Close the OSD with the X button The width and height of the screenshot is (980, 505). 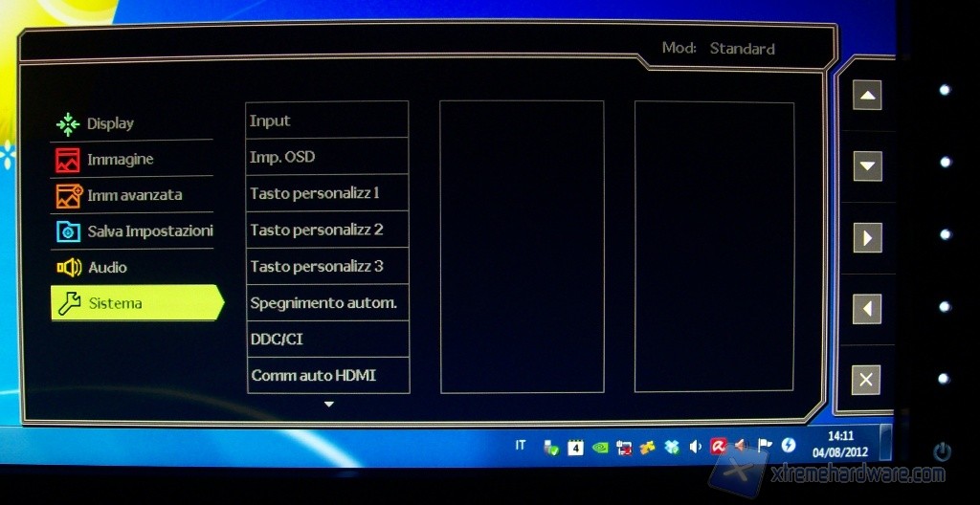(866, 380)
